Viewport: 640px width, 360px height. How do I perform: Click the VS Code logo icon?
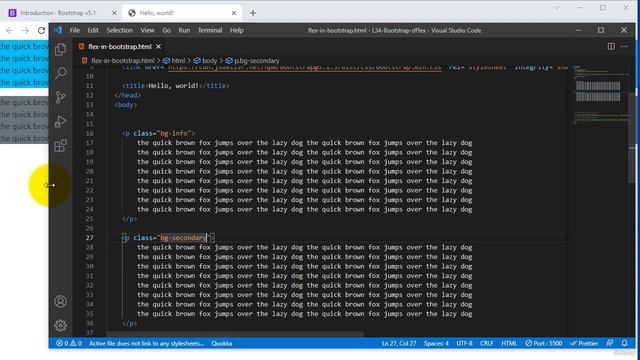(58, 30)
